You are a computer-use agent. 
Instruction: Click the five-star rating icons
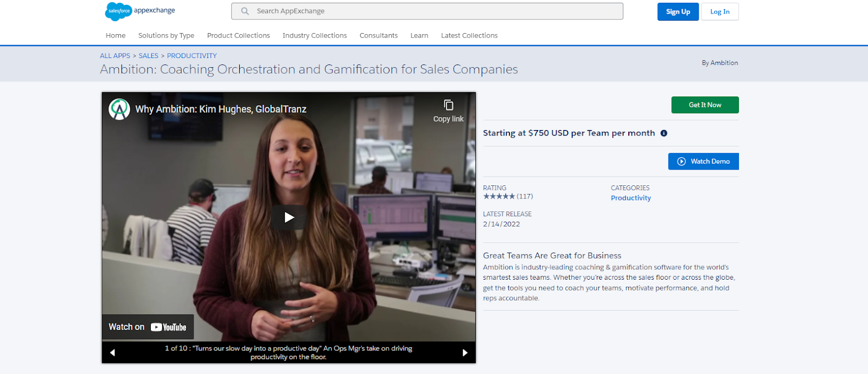499,196
